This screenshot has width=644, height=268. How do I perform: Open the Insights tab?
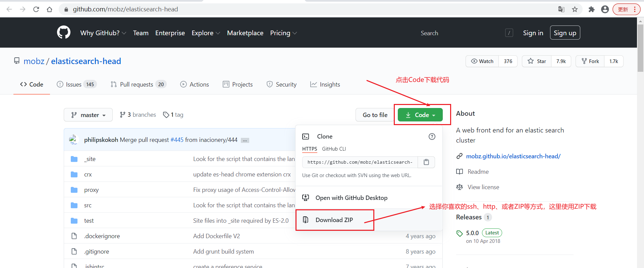point(325,85)
